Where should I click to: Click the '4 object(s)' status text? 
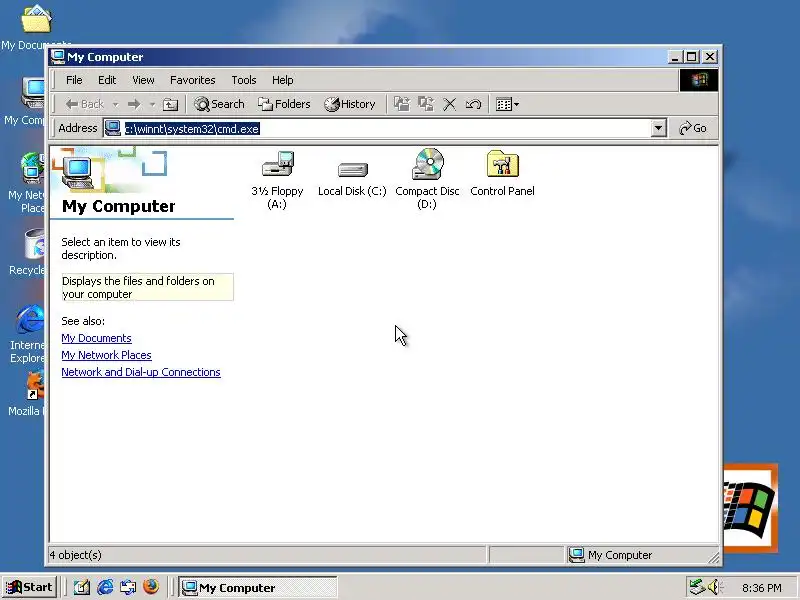75,555
